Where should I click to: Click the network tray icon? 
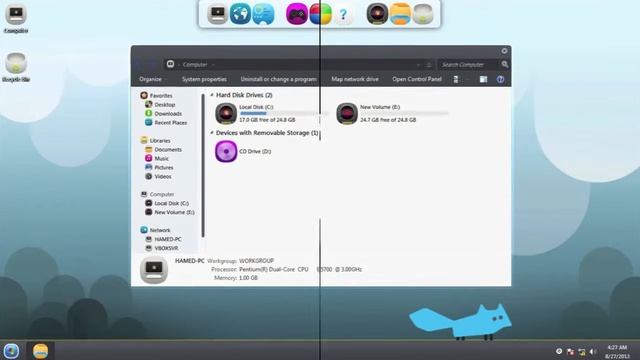point(582,351)
